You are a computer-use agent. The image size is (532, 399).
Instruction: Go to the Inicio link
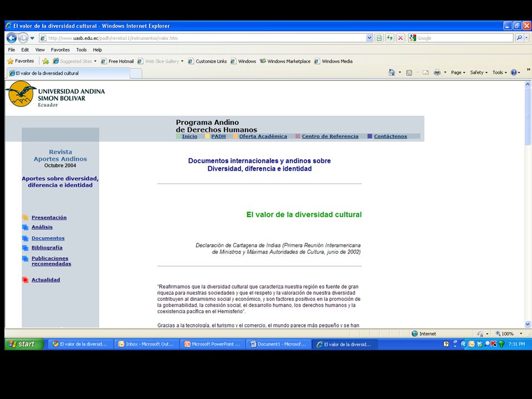pyautogui.click(x=190, y=136)
